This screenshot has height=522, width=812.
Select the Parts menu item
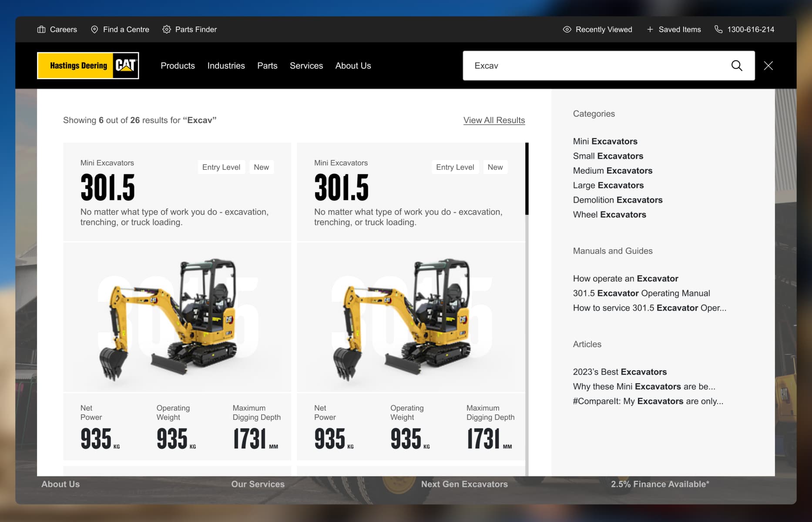pos(267,66)
